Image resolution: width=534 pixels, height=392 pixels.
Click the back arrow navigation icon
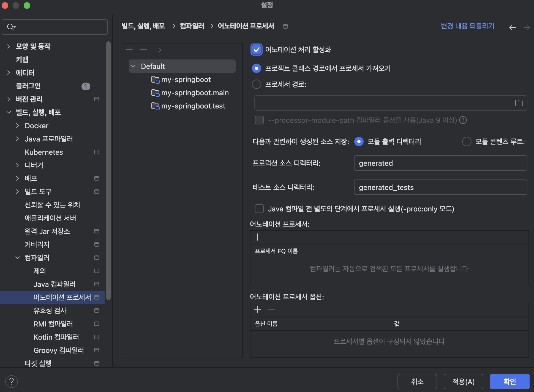click(512, 27)
